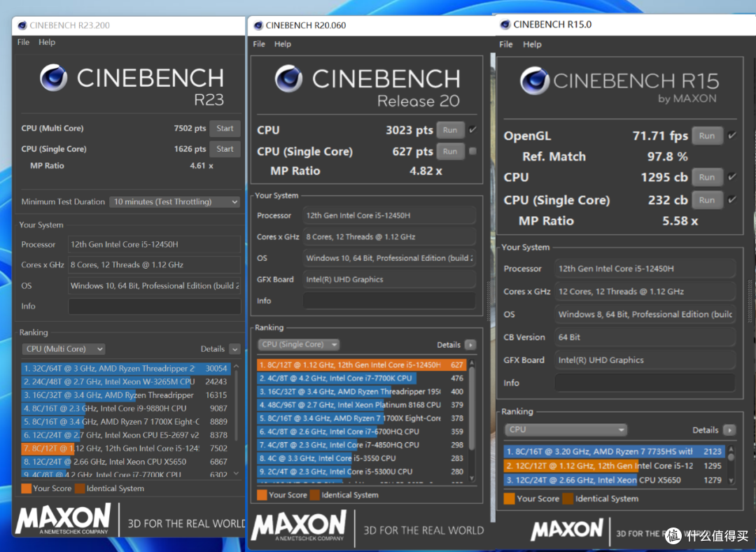
Task: Open the Details arrow in R20 Ranking
Action: (x=470, y=345)
